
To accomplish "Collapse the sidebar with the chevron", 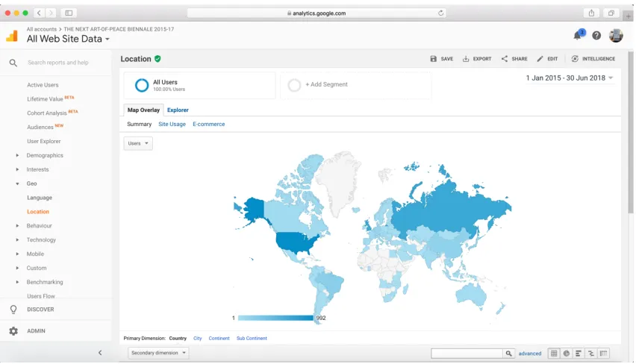I will pyautogui.click(x=100, y=353).
